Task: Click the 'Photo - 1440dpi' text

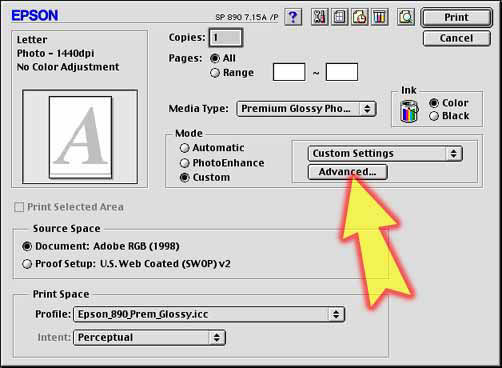Action: click(55, 53)
